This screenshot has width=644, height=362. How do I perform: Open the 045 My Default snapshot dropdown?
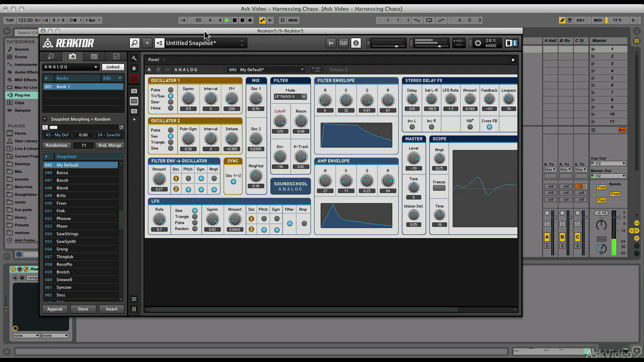click(x=266, y=69)
